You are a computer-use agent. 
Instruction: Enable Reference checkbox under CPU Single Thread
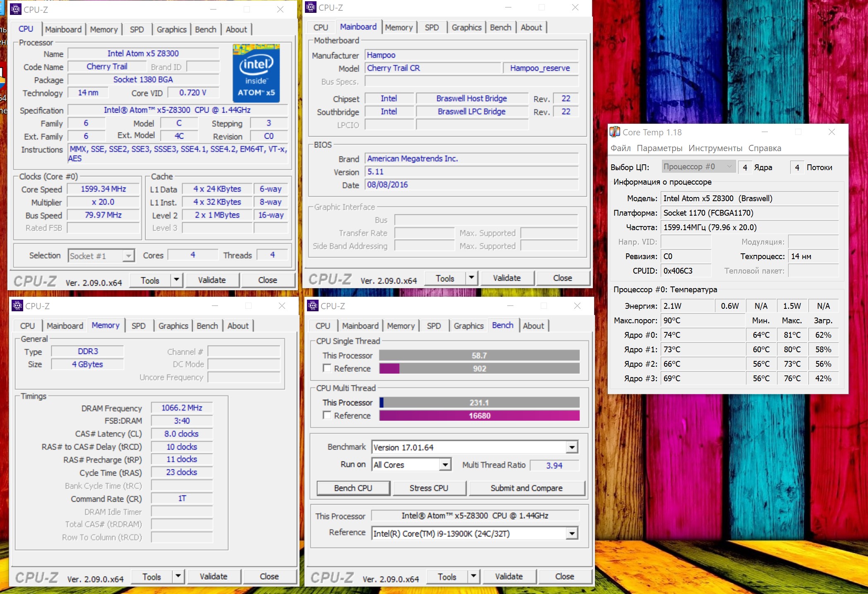[x=327, y=368]
